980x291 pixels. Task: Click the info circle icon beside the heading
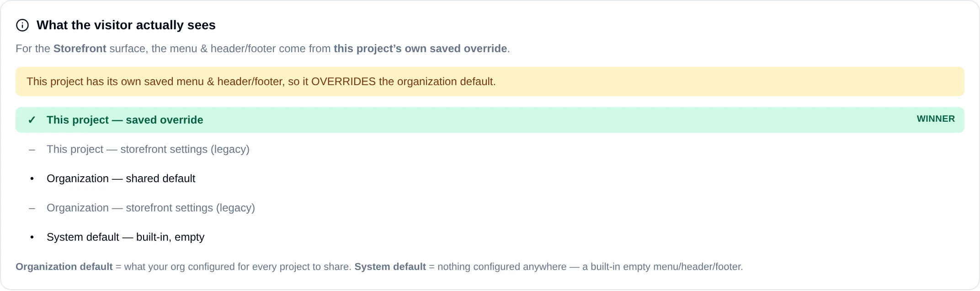click(22, 25)
